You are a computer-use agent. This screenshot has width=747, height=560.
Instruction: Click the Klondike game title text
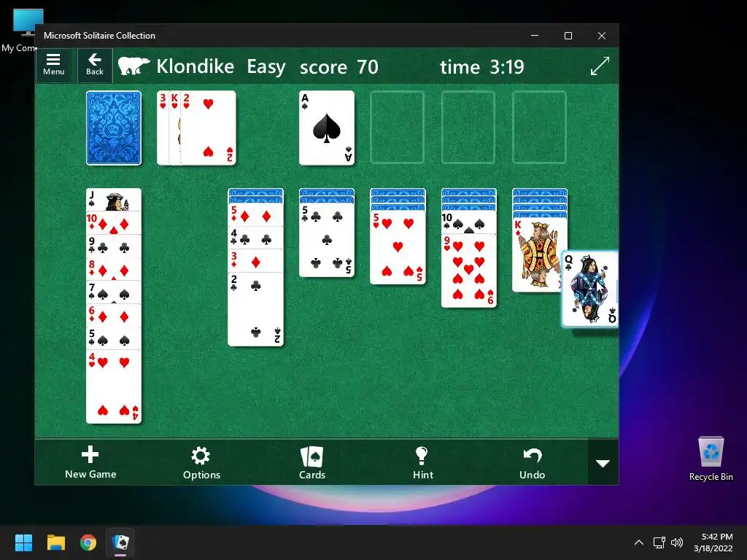196,66
